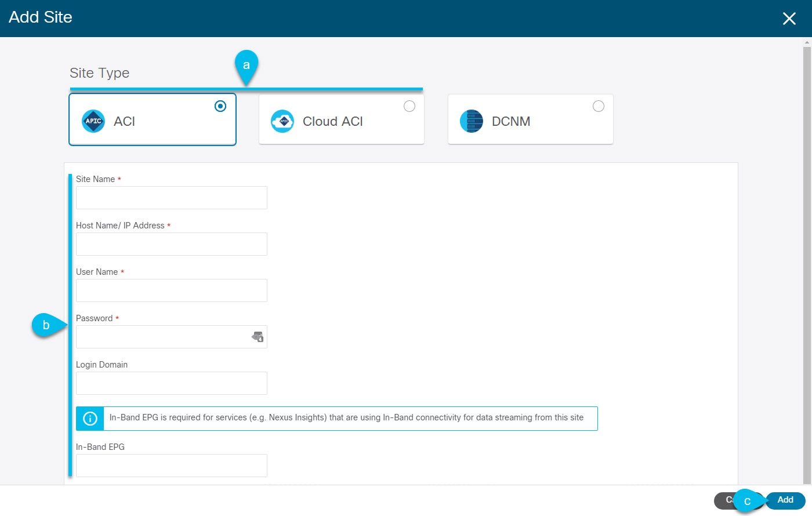Click the ACI site type label
The height and width of the screenshot is (516, 812).
(124, 121)
